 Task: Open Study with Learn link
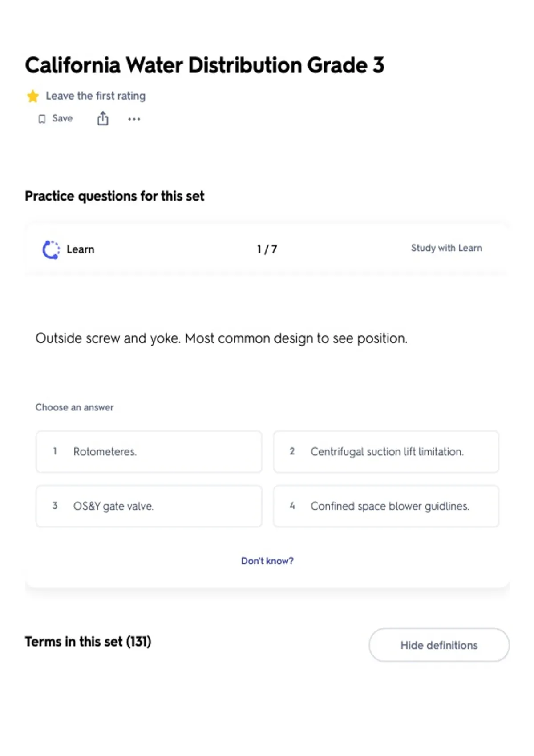[x=446, y=248]
